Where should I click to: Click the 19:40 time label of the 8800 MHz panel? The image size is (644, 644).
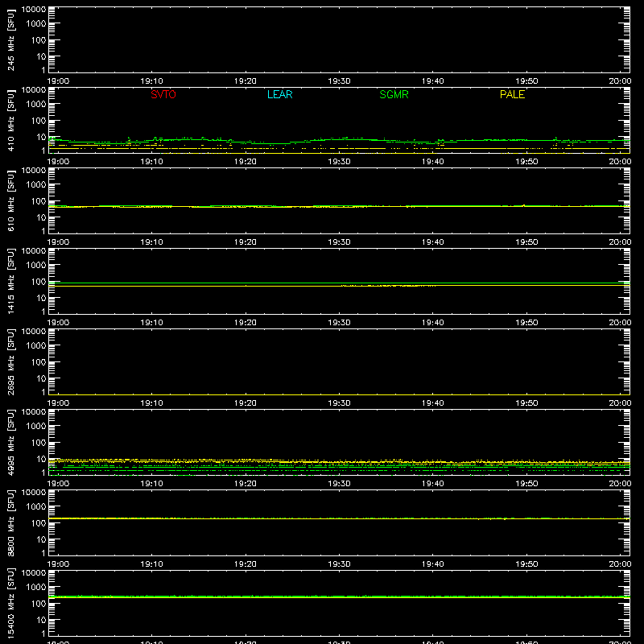[x=433, y=564]
